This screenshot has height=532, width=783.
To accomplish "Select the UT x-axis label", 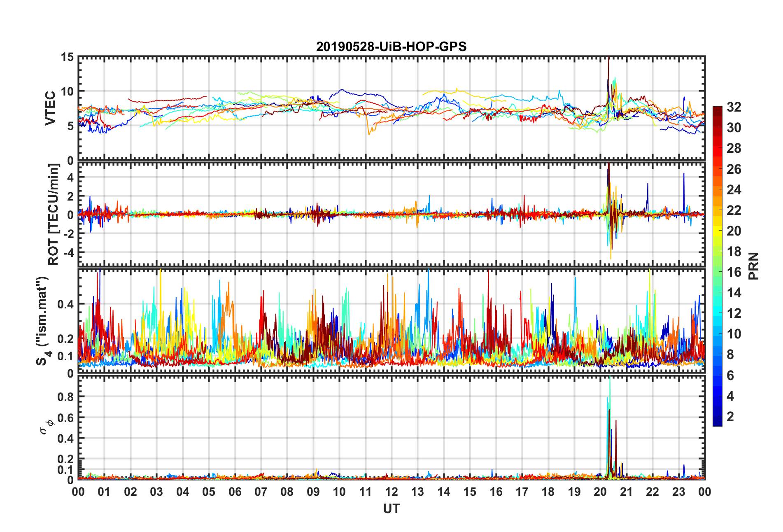I will [391, 509].
